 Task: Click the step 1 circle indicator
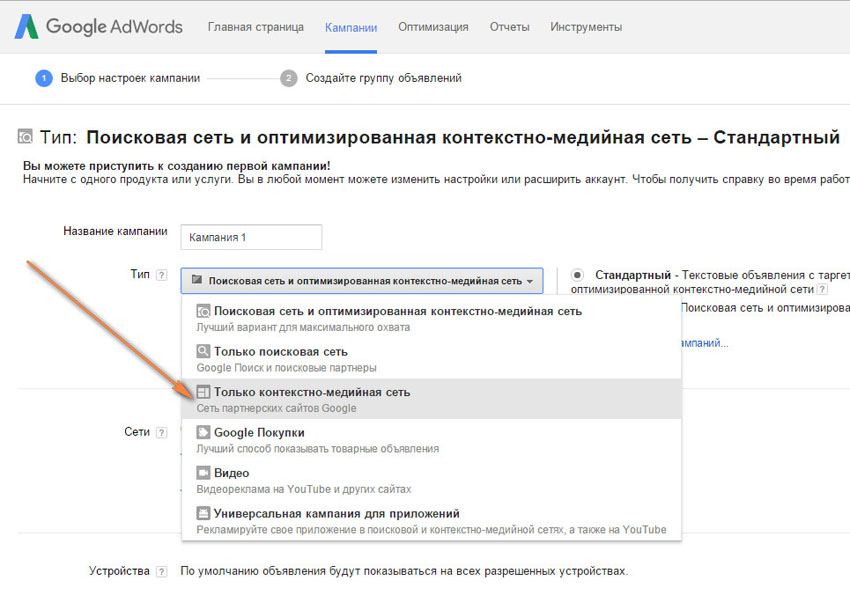pos(44,78)
